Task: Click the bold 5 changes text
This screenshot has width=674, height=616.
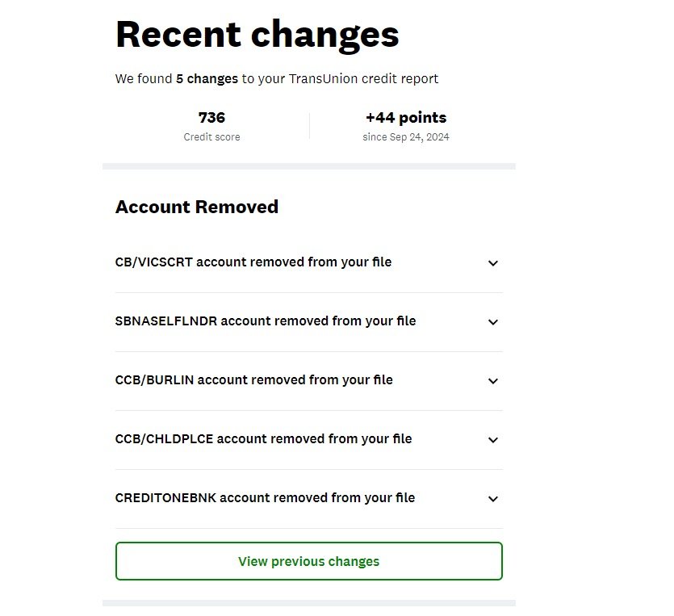Action: [x=207, y=79]
